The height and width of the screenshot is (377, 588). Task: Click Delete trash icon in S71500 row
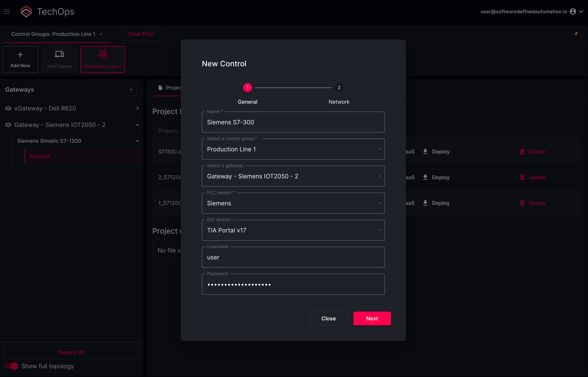522,151
